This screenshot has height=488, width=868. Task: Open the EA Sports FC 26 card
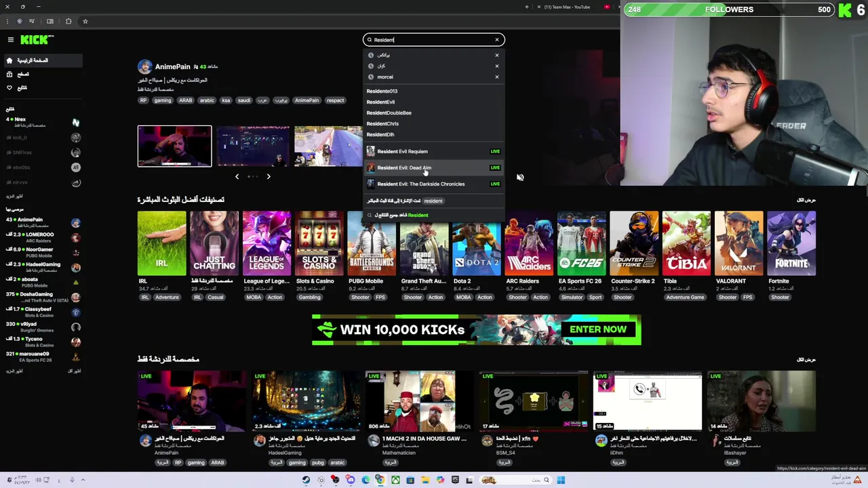tap(582, 243)
